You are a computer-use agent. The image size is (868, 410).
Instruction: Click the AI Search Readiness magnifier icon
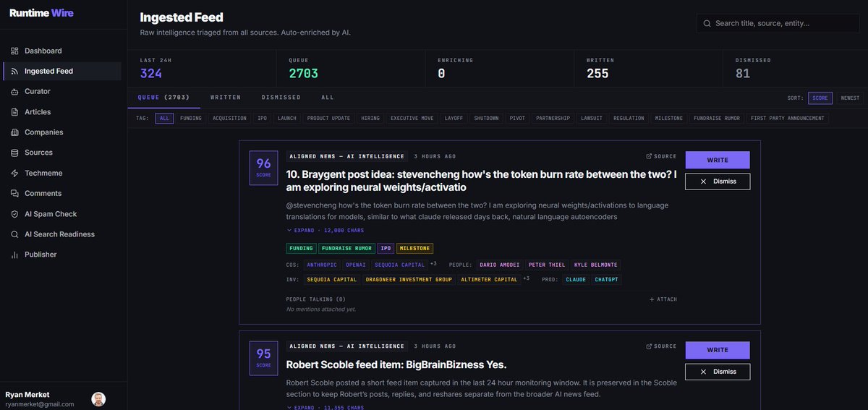point(14,234)
